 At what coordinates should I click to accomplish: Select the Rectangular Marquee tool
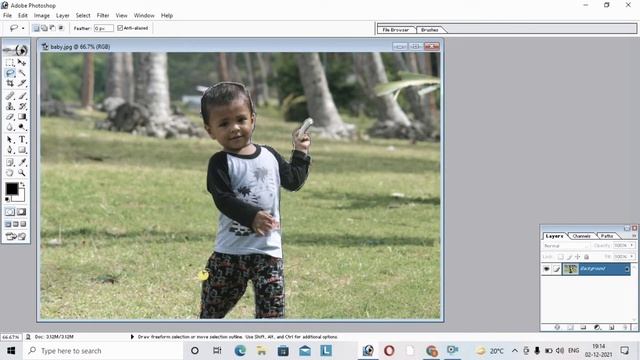(10, 62)
